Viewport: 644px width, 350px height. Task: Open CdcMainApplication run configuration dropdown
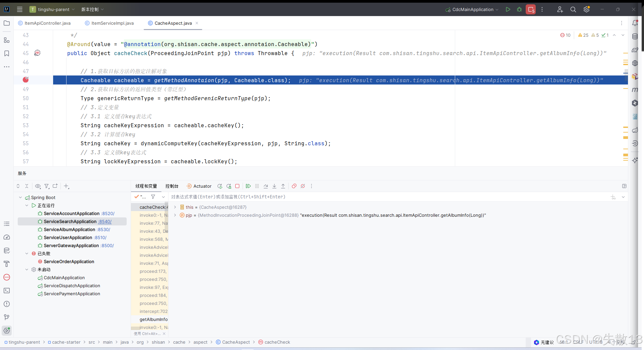[472, 9]
